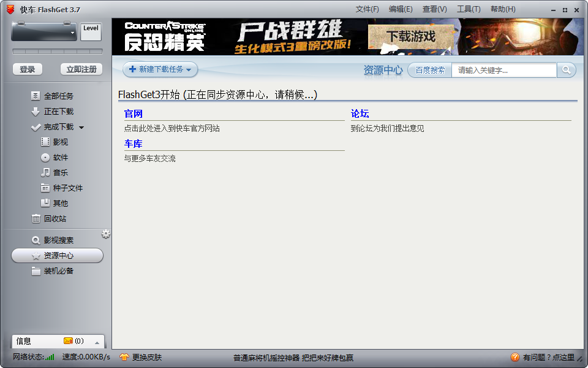Image resolution: width=588 pixels, height=368 pixels.
Task: Click the recycle bin 回收站 icon
Action: tap(36, 219)
